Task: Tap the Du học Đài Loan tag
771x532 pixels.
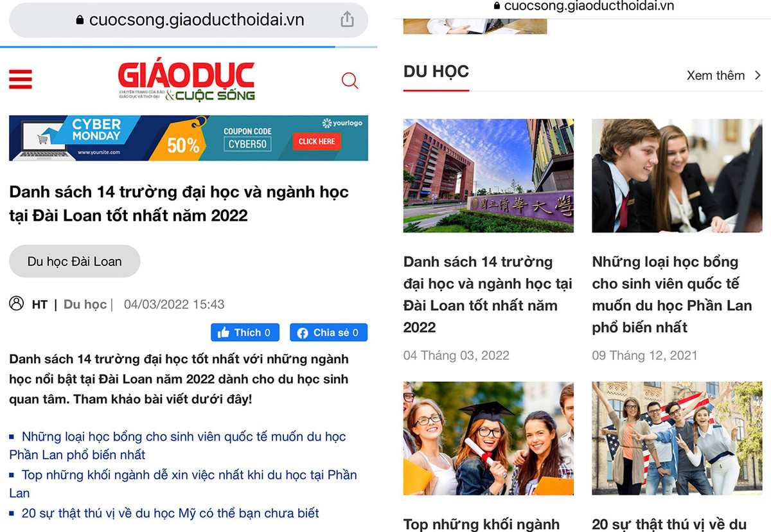Action: (74, 261)
